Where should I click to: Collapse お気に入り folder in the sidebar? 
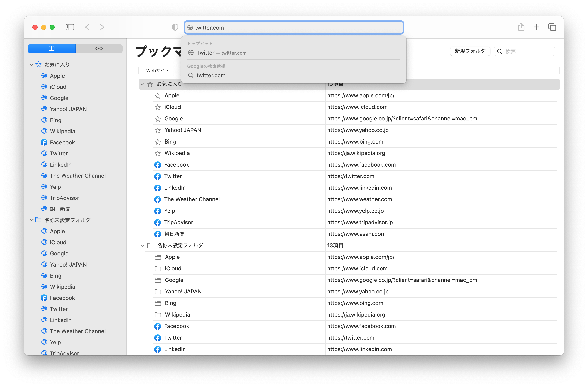[32, 65]
